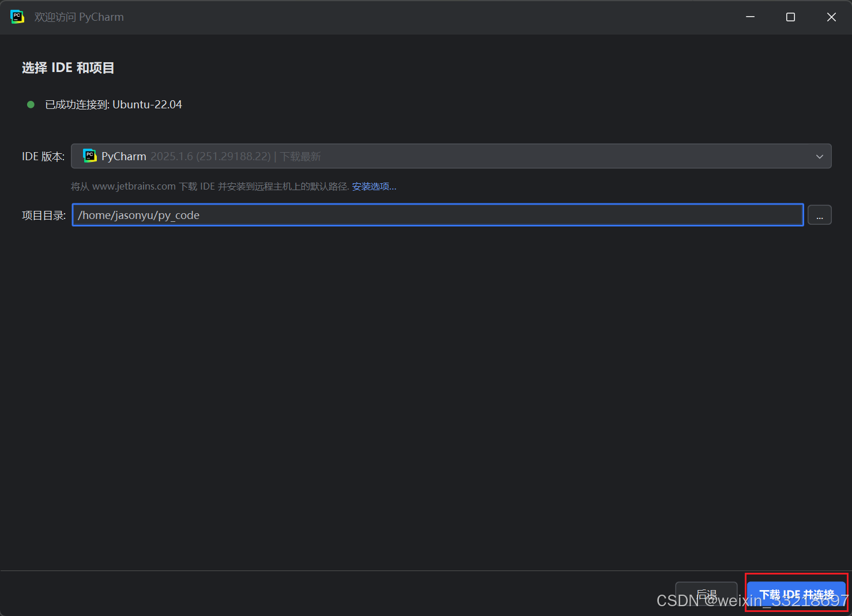Click the IDE 版本: label

(x=43, y=156)
